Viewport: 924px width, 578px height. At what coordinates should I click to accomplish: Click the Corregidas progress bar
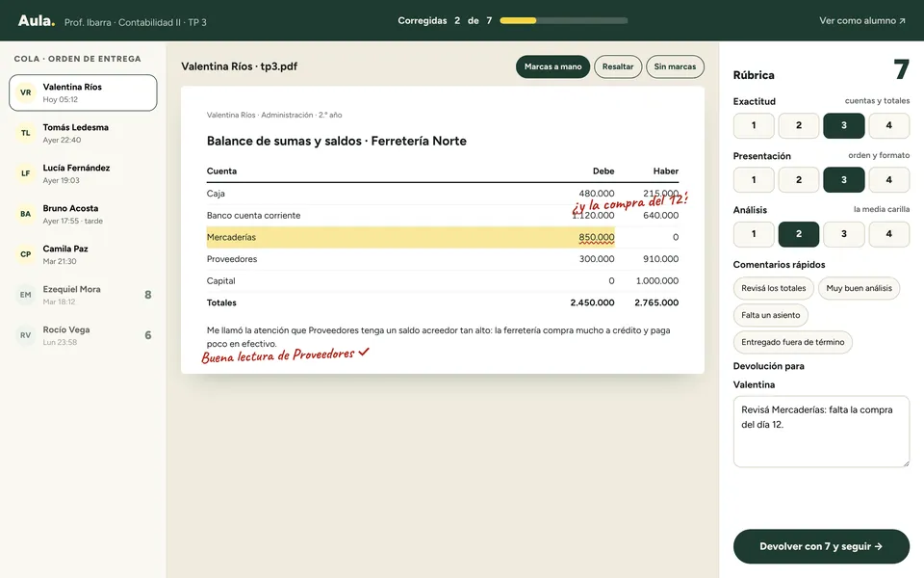tap(563, 20)
